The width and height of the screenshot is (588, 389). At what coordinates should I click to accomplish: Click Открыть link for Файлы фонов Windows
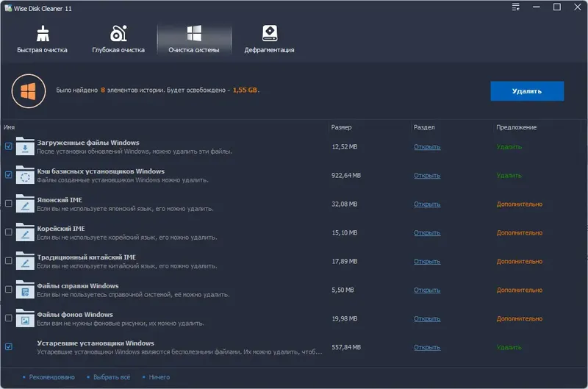point(427,318)
